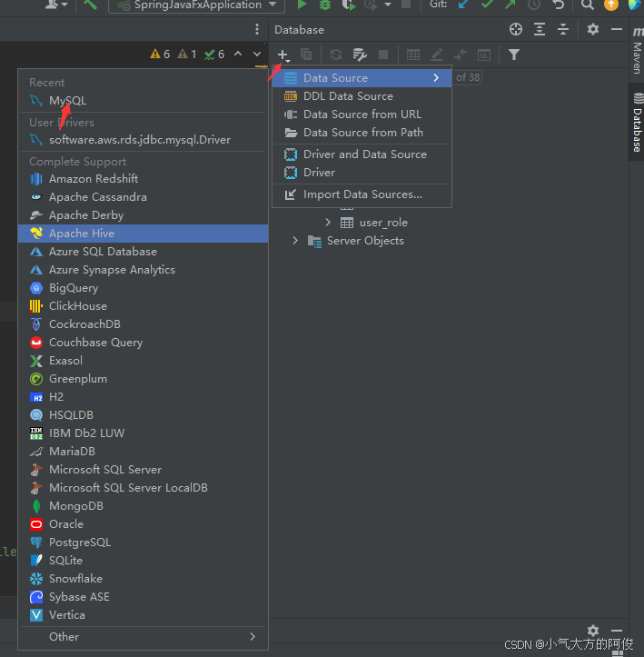Viewport: 644px width, 657px height.
Task: Choose ClickHouse from the list
Action: pos(143,306)
